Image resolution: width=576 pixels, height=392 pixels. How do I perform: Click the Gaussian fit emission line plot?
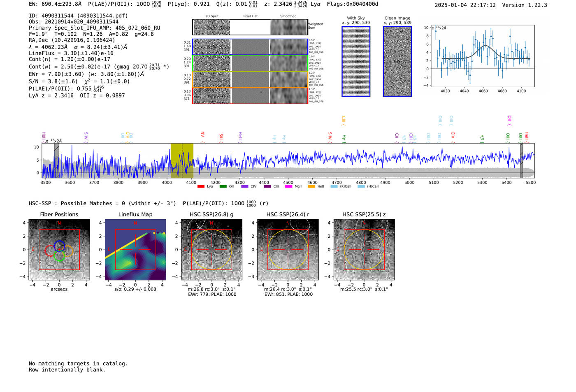click(483, 56)
